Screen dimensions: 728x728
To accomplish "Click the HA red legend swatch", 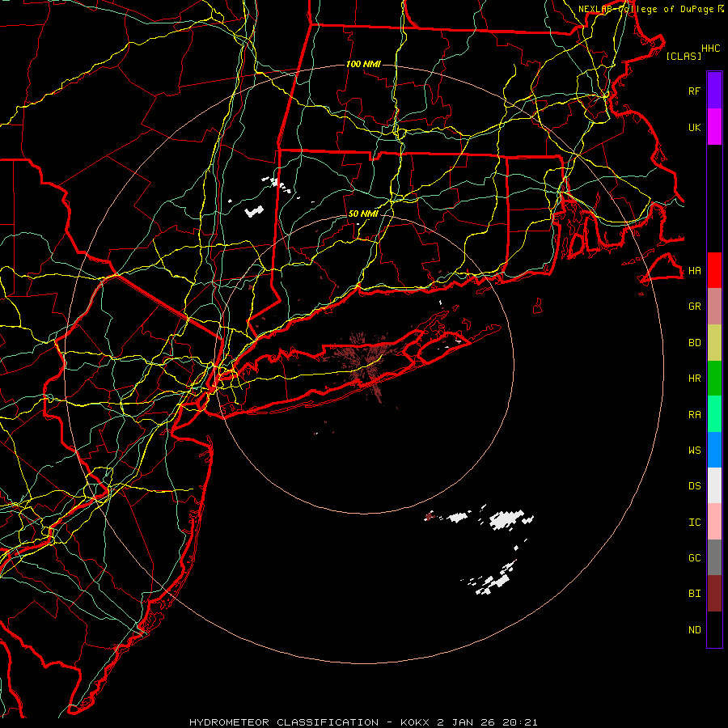I will (x=714, y=270).
